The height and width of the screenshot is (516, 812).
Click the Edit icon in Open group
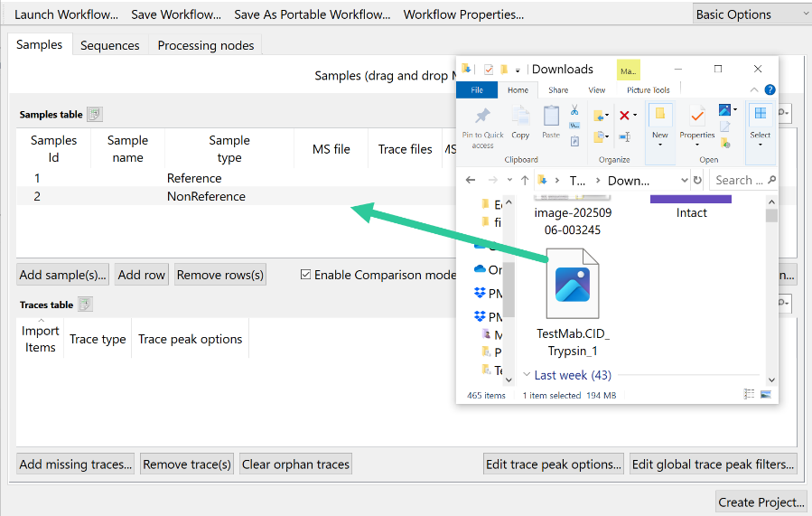(725, 127)
